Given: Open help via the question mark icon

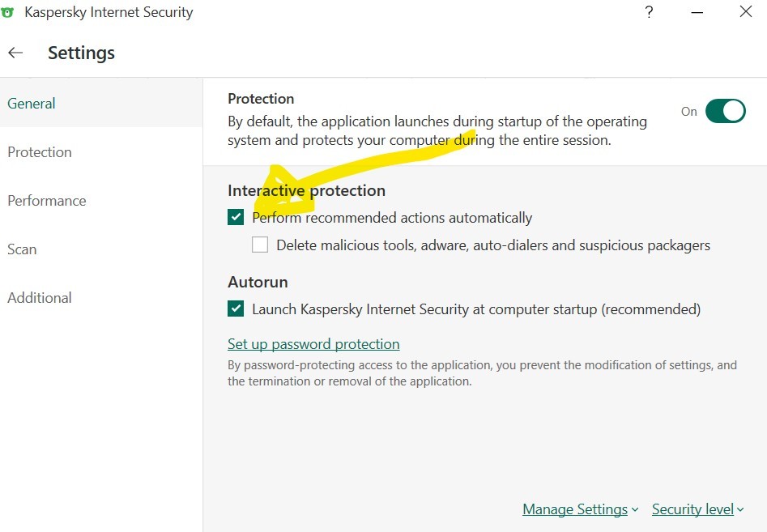Looking at the screenshot, I should point(649,11).
